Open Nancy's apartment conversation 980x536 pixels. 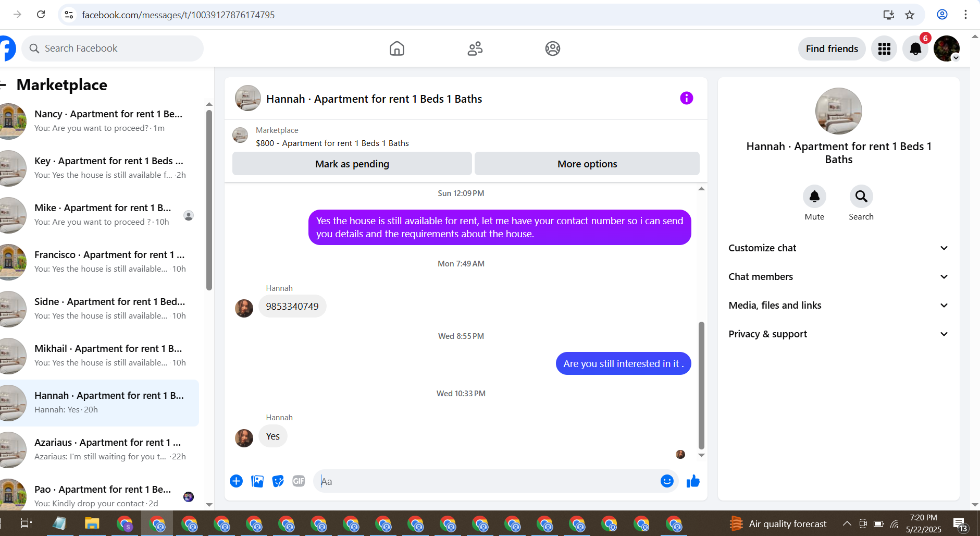[100, 121]
